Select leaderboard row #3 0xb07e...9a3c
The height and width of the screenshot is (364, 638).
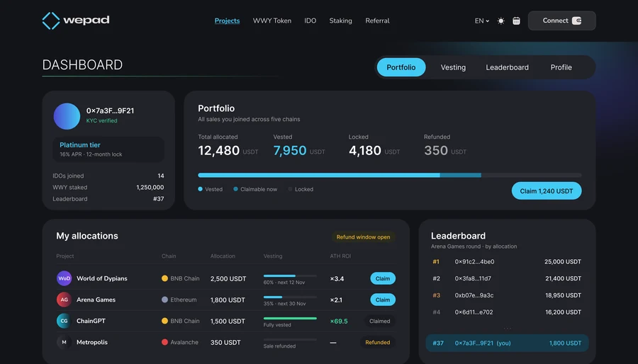point(507,295)
